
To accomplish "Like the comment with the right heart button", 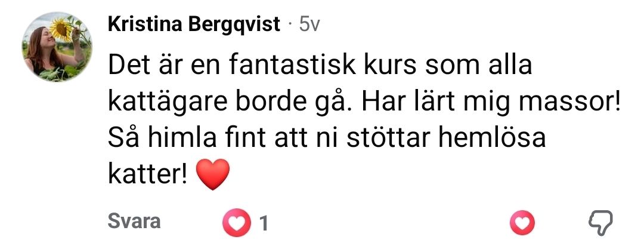I will (522, 223).
